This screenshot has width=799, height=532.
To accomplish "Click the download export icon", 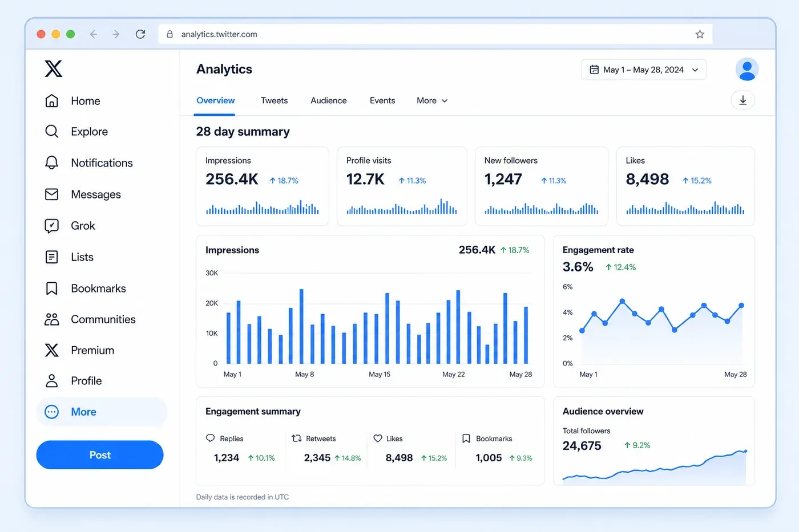I will [x=743, y=100].
